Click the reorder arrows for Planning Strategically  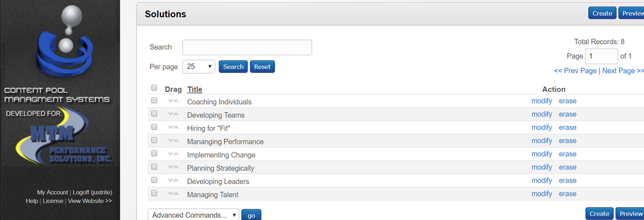[173, 168]
